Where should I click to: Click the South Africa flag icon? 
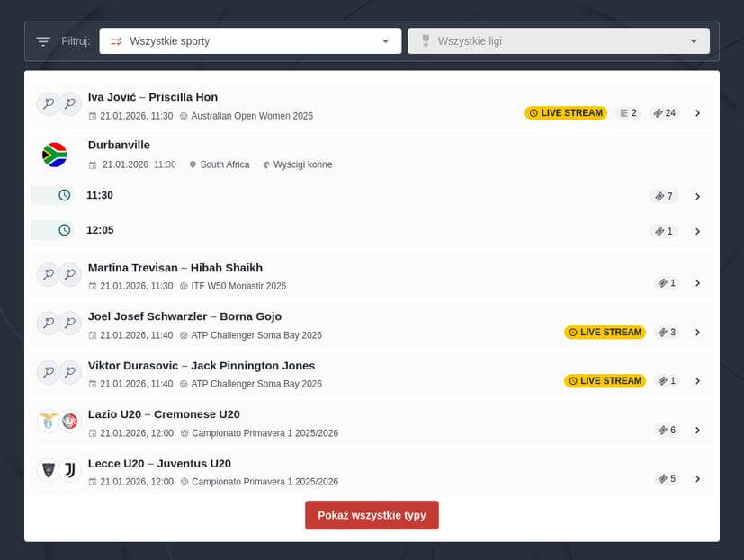pos(55,155)
